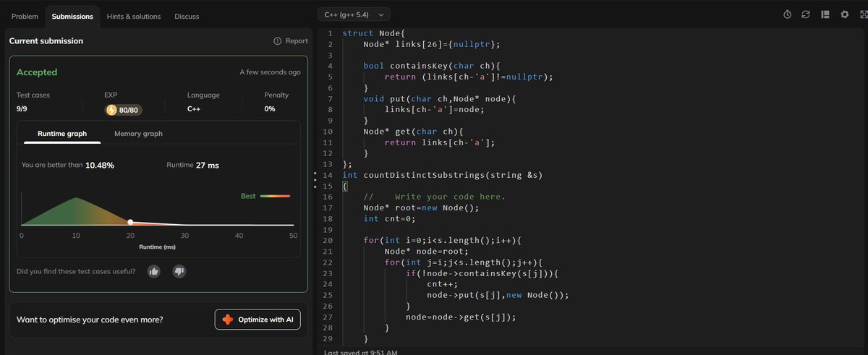Click code line 'links[ch-'a']=node;'
The image size is (868, 355).
coord(434,110)
